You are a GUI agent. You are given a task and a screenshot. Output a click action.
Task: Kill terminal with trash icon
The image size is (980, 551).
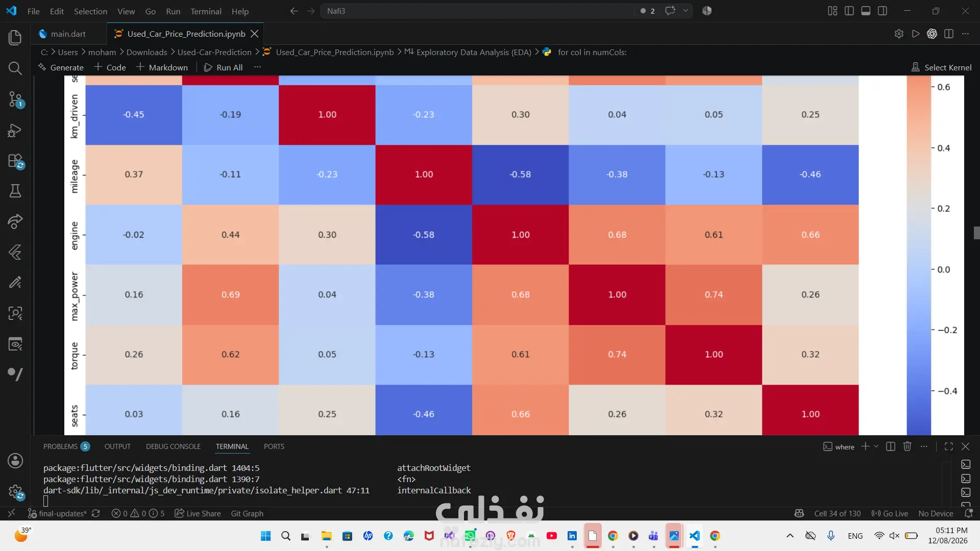(907, 446)
